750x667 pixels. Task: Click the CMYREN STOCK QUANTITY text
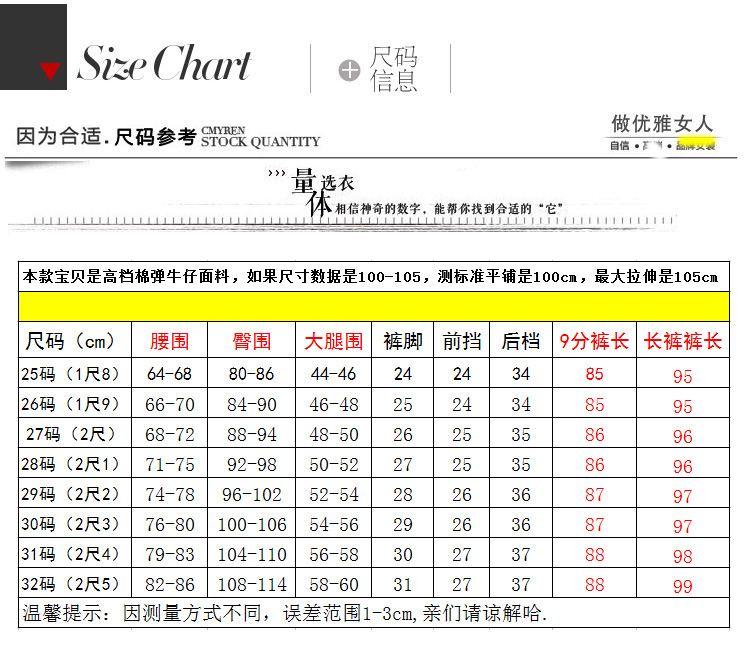coord(260,137)
